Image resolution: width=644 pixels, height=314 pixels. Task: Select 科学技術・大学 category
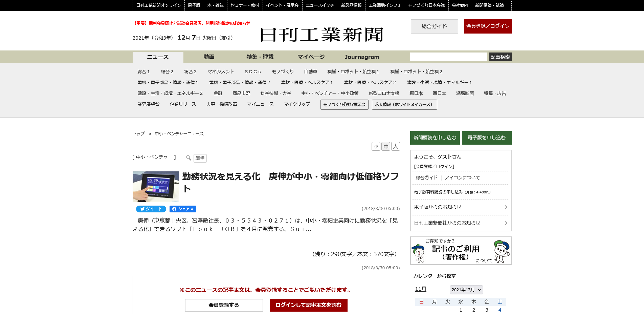click(x=275, y=93)
